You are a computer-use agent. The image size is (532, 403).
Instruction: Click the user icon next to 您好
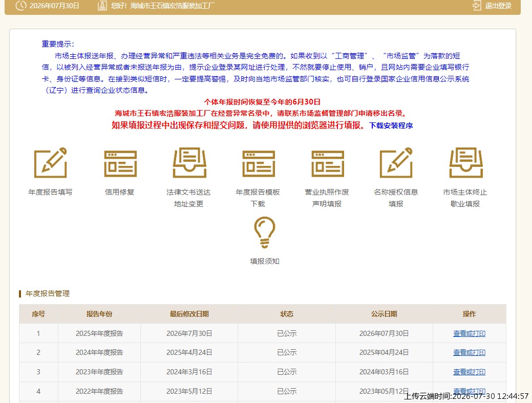point(102,6)
